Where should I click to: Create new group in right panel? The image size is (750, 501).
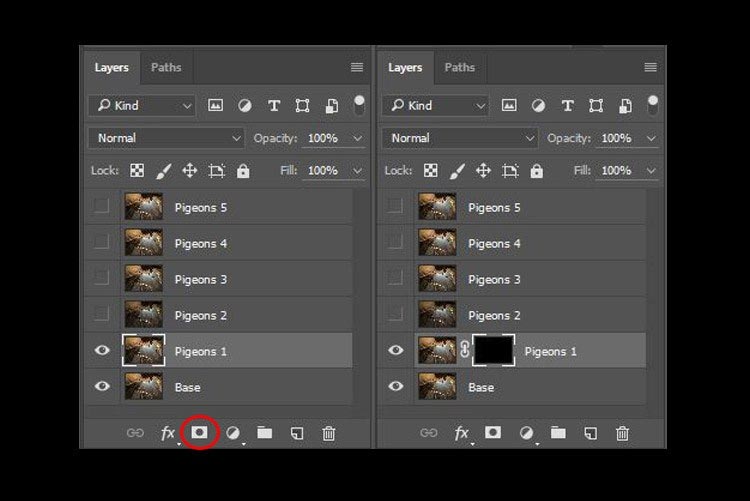[558, 433]
